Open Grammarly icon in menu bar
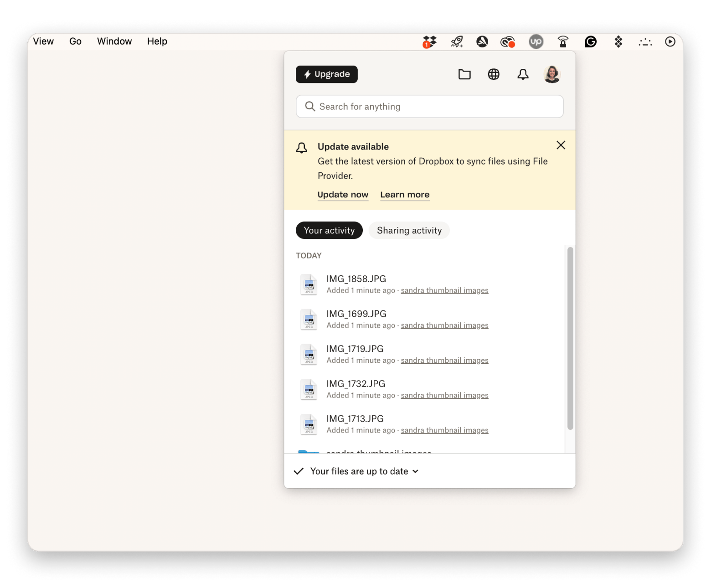Screen dimensions: 711x588 click(591, 42)
